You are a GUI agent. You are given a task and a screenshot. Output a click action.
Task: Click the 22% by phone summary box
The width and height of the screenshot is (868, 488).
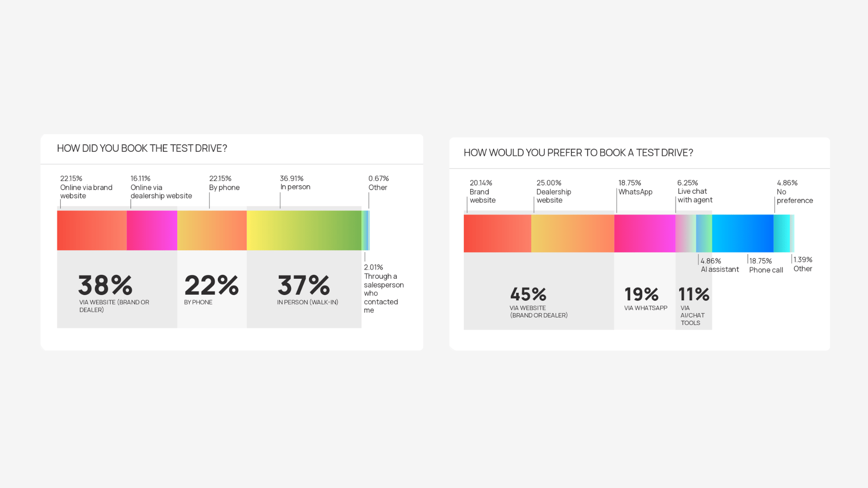(x=212, y=290)
